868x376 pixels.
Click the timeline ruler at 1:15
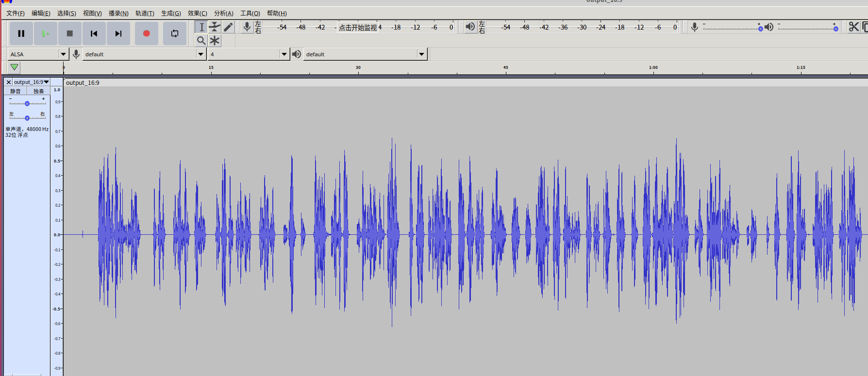coord(801,68)
